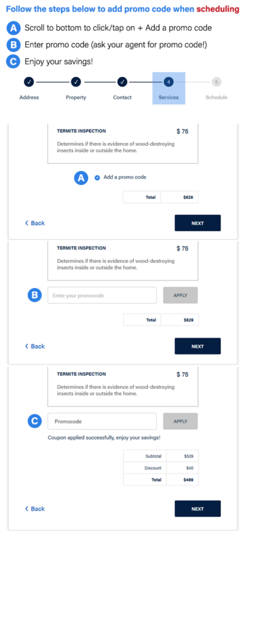Image resolution: width=258 pixels, height=644 pixels.
Task: Select the Services step number 4
Action: coord(169,82)
